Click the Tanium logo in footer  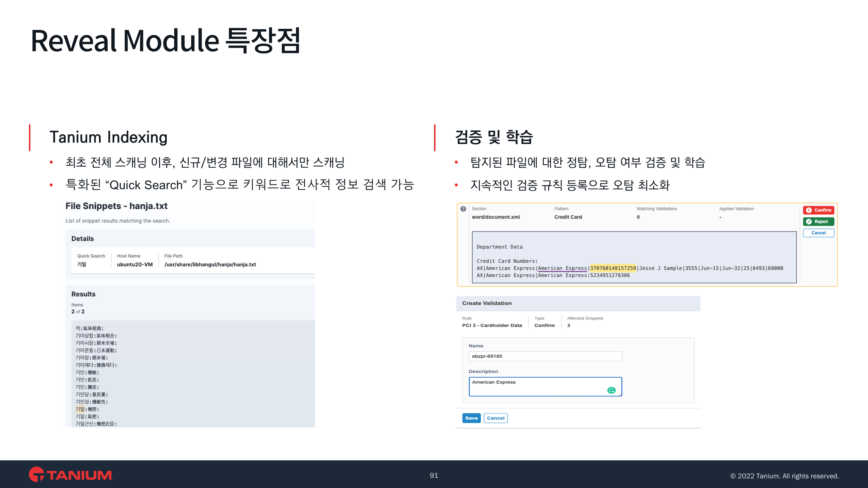click(71, 475)
